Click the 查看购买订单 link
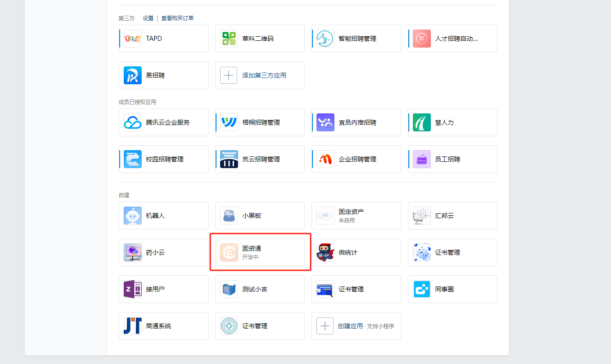The width and height of the screenshot is (611, 364). 178,18
